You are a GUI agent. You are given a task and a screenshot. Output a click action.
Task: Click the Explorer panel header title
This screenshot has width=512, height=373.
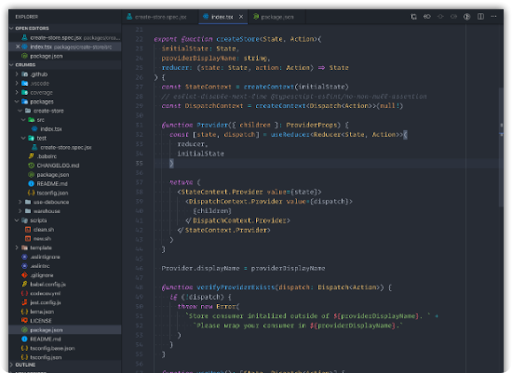pos(27,17)
